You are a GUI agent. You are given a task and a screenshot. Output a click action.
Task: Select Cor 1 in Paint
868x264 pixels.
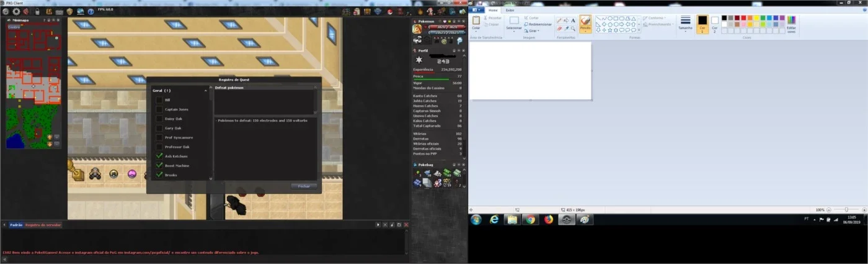(702, 24)
